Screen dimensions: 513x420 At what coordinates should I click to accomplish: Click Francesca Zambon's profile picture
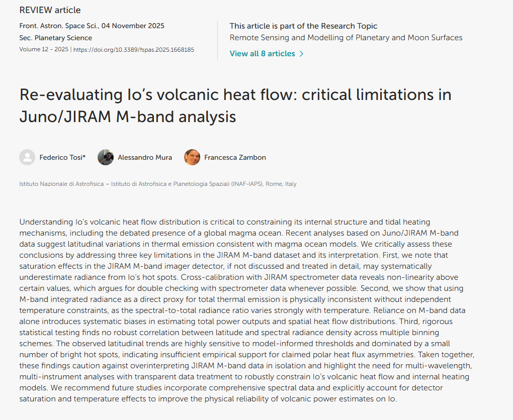click(192, 157)
